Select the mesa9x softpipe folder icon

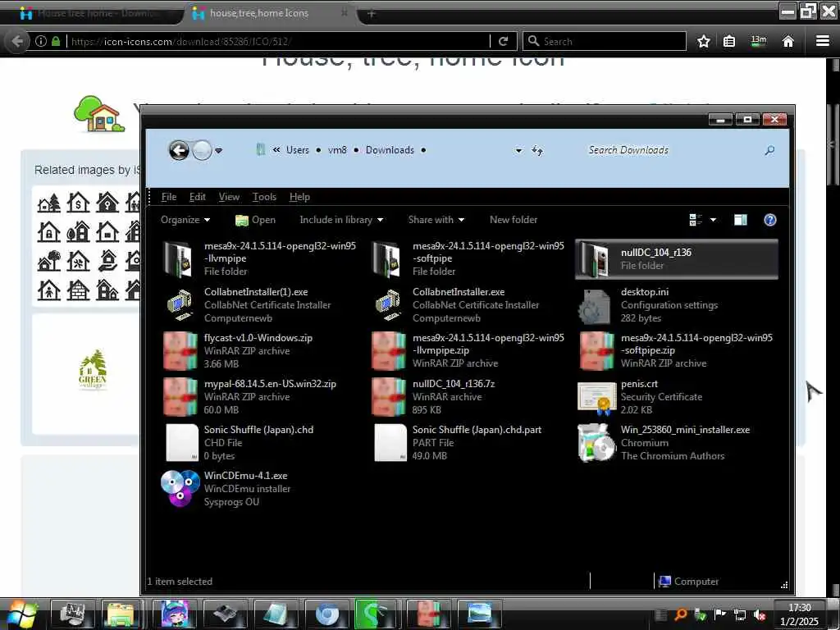click(x=387, y=259)
